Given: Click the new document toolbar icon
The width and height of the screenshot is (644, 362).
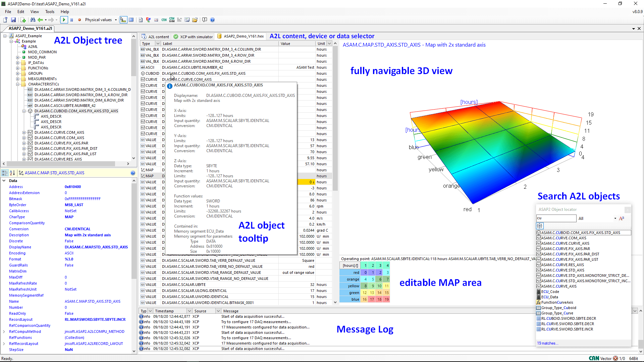Looking at the screenshot, I should 5,20.
